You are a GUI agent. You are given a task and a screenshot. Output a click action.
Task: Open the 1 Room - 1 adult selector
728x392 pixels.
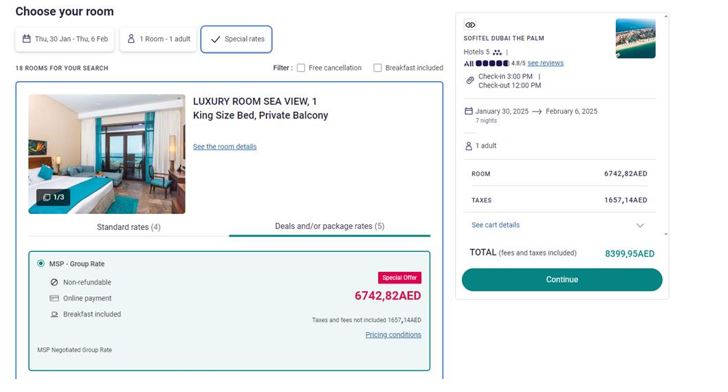158,39
